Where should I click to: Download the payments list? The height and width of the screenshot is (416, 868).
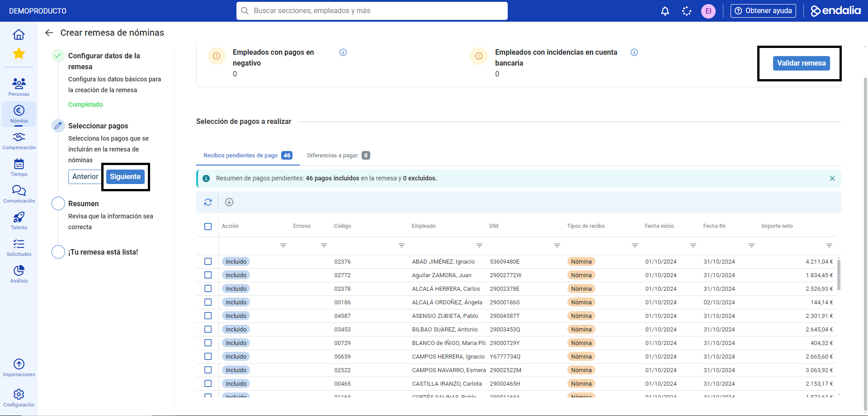pyautogui.click(x=229, y=202)
